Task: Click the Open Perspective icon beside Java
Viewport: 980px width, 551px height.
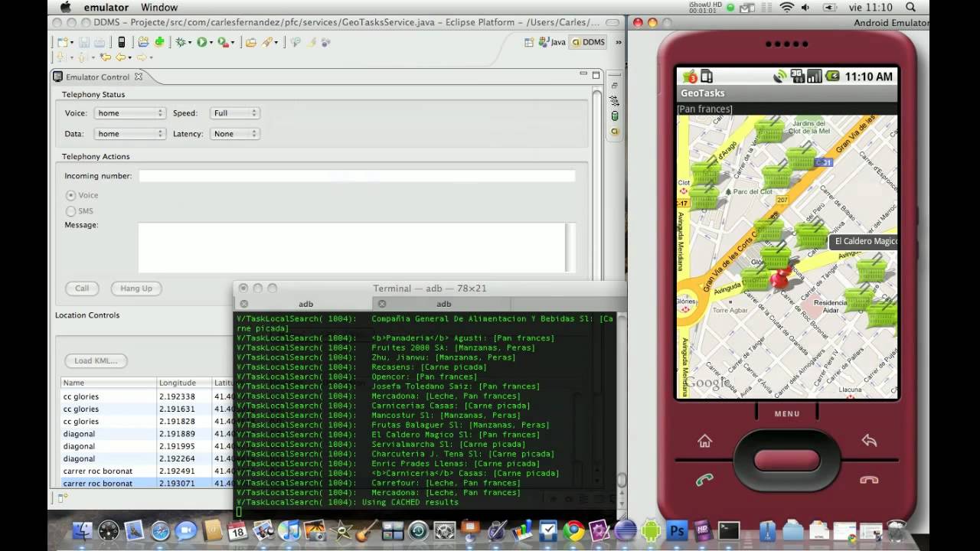Action: pos(529,42)
